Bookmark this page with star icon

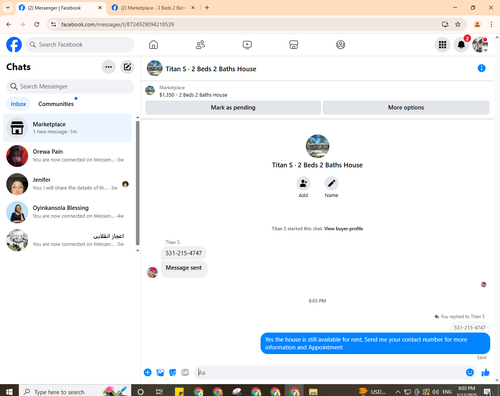(x=458, y=24)
